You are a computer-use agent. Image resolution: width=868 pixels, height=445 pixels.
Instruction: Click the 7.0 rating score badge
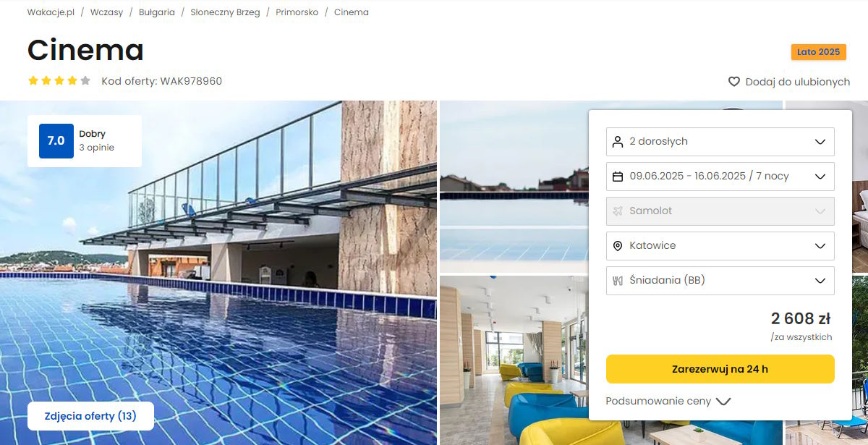(56, 141)
